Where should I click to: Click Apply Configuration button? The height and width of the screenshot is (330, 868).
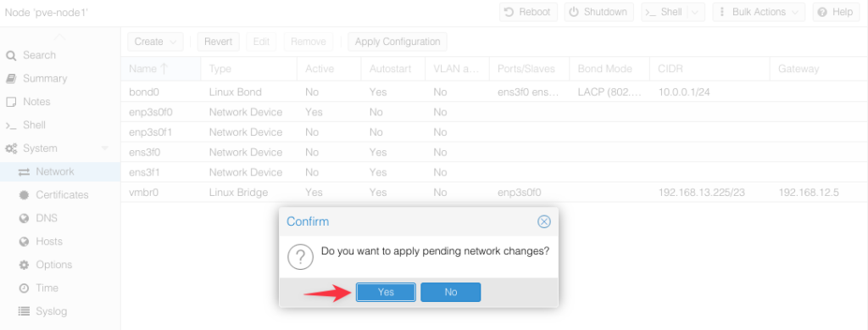tap(398, 42)
